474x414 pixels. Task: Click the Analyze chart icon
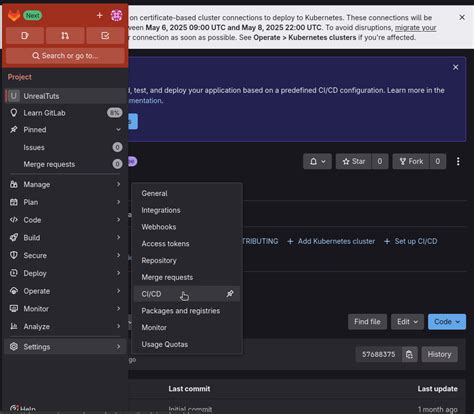tap(14, 326)
